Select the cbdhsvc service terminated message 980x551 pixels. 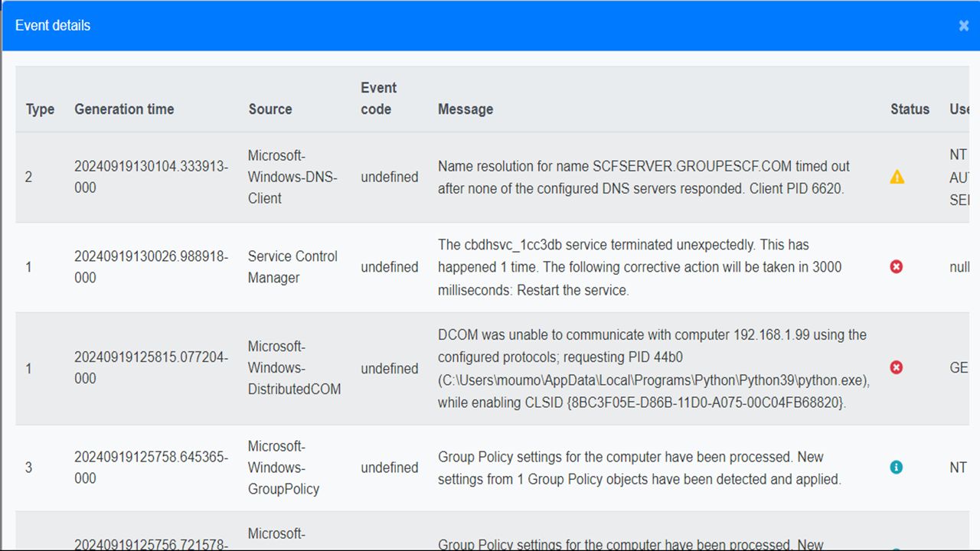coord(639,267)
